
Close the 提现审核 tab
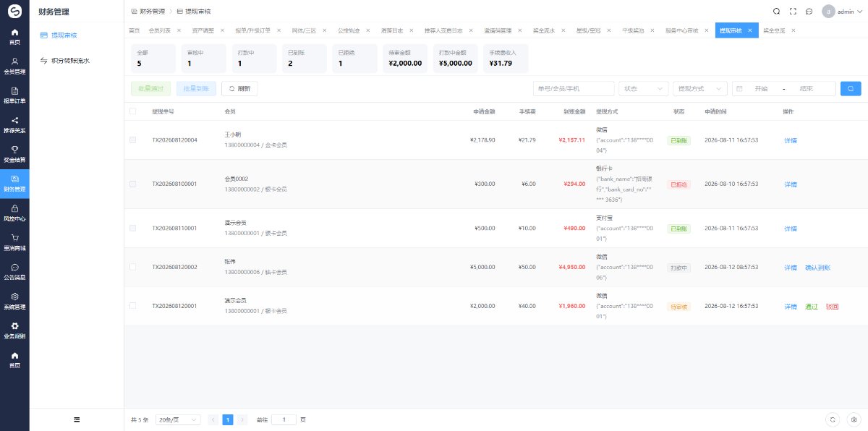pyautogui.click(x=750, y=30)
